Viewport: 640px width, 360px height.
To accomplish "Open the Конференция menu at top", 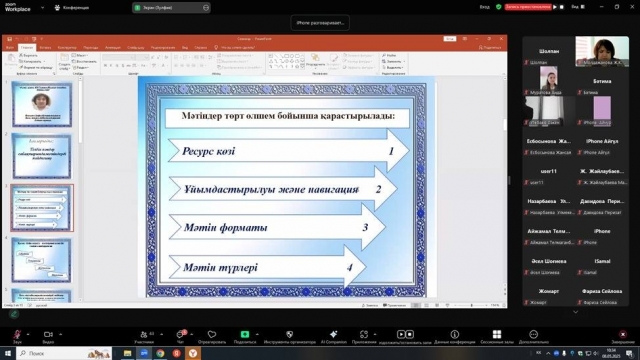I will (x=72, y=8).
